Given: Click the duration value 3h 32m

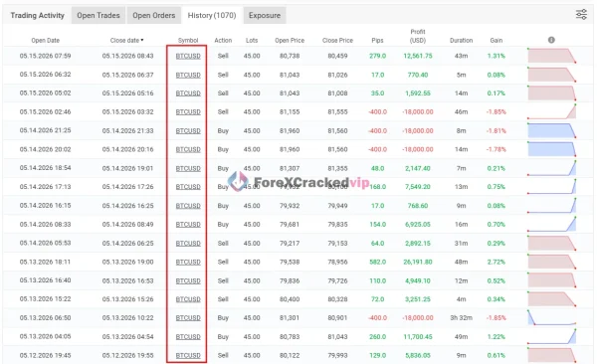Looking at the screenshot, I should 461,318.
